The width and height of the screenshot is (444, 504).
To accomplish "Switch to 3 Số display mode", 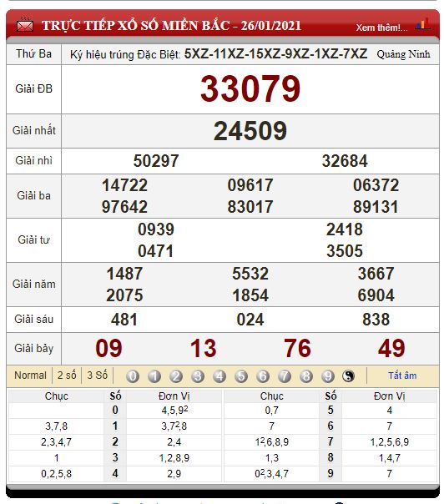I will (97, 375).
